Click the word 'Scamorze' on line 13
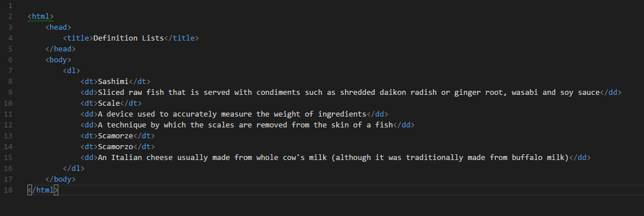Image resolution: width=644 pixels, height=216 pixels. click(x=116, y=135)
